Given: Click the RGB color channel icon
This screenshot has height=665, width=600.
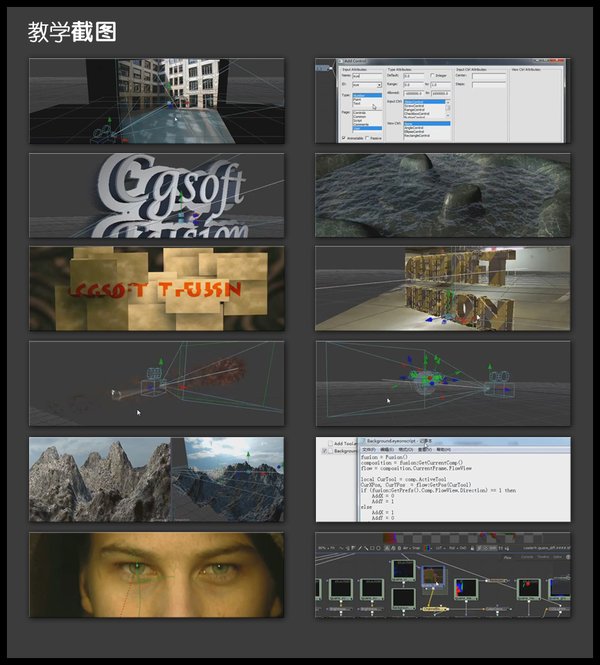Looking at the screenshot, I should tap(427, 548).
